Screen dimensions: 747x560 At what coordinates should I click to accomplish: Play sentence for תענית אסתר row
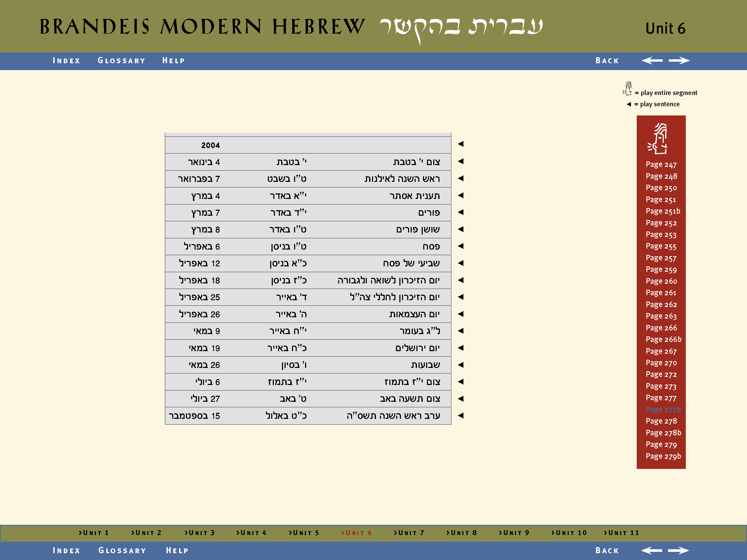pos(461,196)
